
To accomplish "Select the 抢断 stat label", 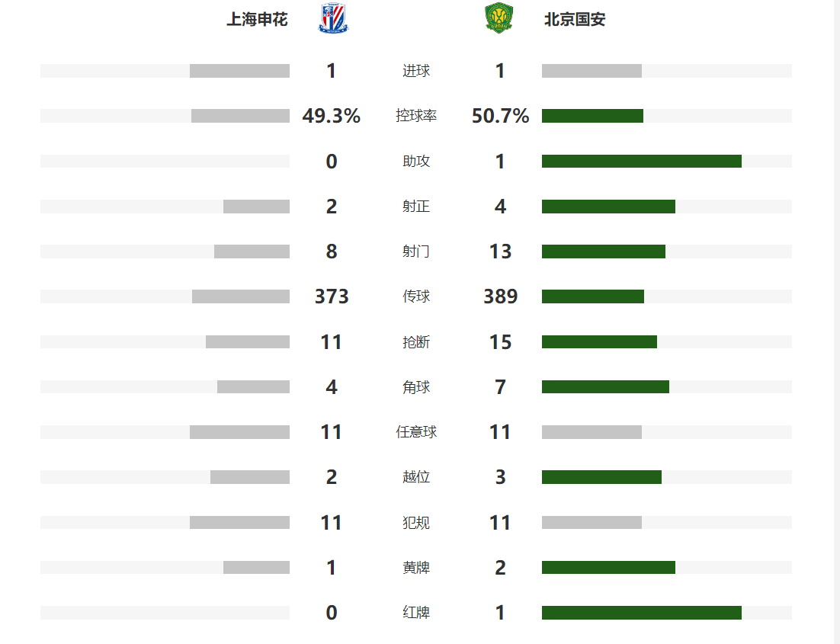I will (x=416, y=342).
